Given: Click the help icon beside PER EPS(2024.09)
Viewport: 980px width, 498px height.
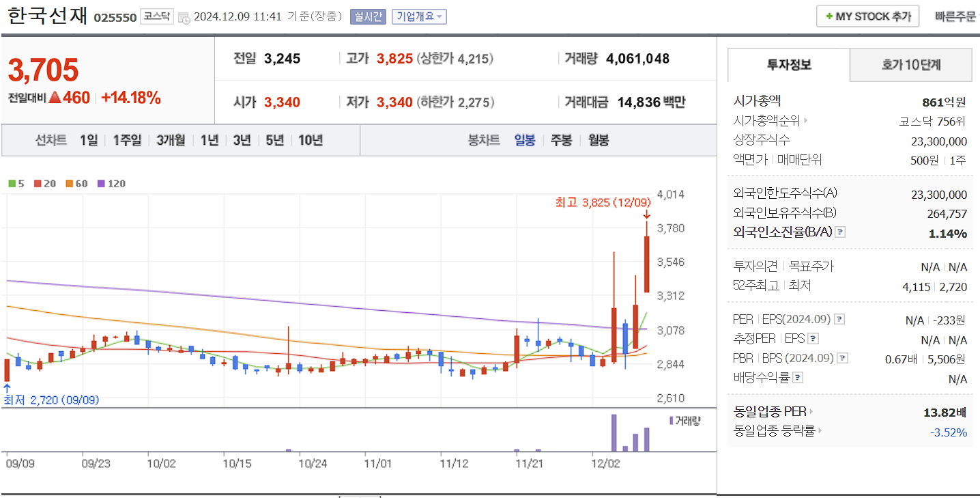Looking at the screenshot, I should [839, 318].
